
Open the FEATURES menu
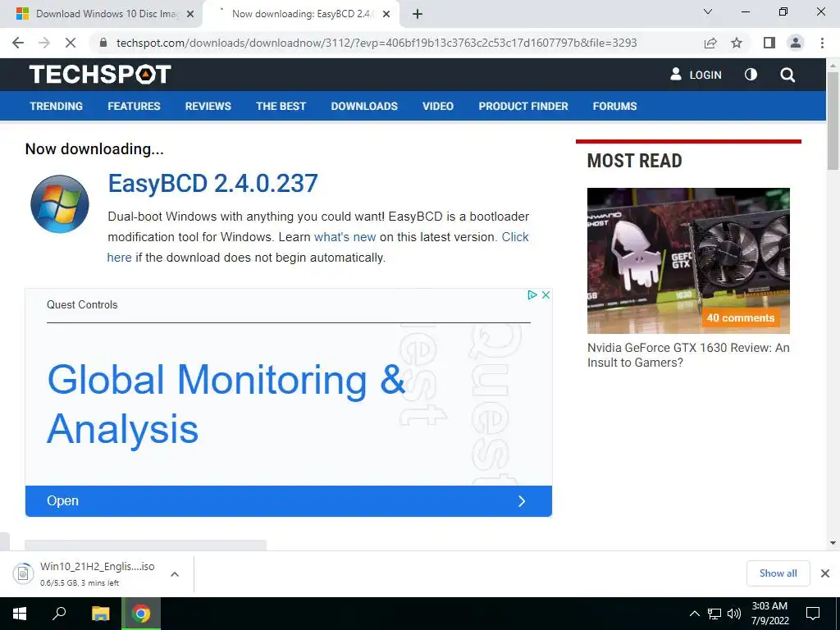pos(134,106)
